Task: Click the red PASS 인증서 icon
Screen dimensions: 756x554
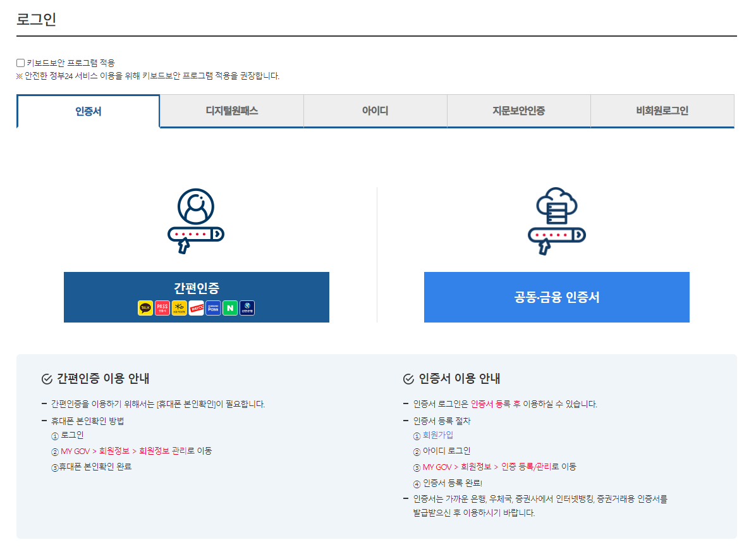Action: click(x=162, y=308)
